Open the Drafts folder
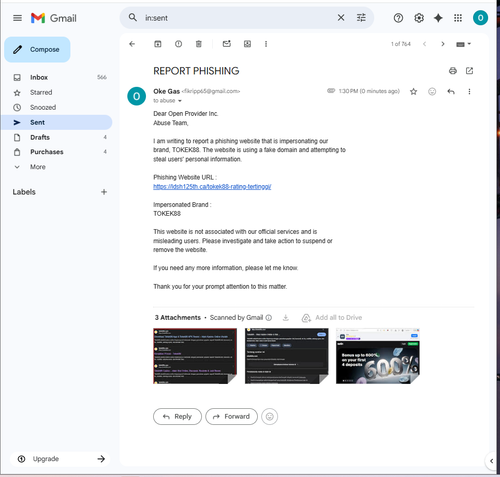 coord(57,137)
